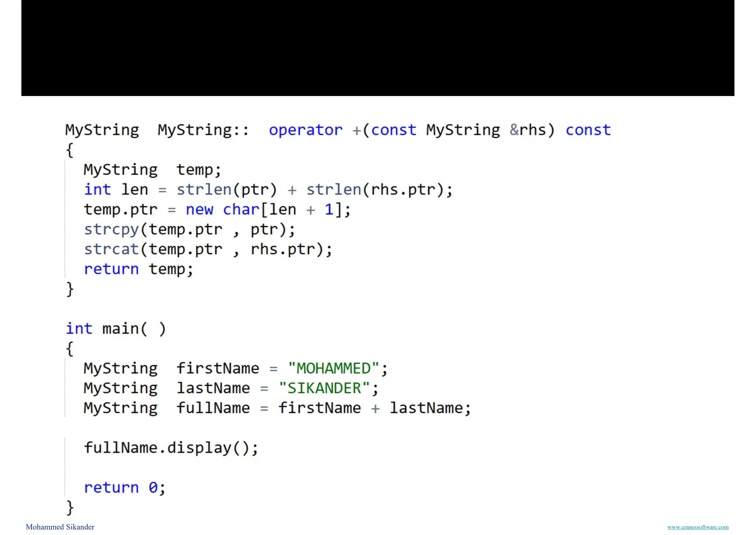The height and width of the screenshot is (535, 756).
Task: Click the return temp statement
Action: tap(138, 269)
